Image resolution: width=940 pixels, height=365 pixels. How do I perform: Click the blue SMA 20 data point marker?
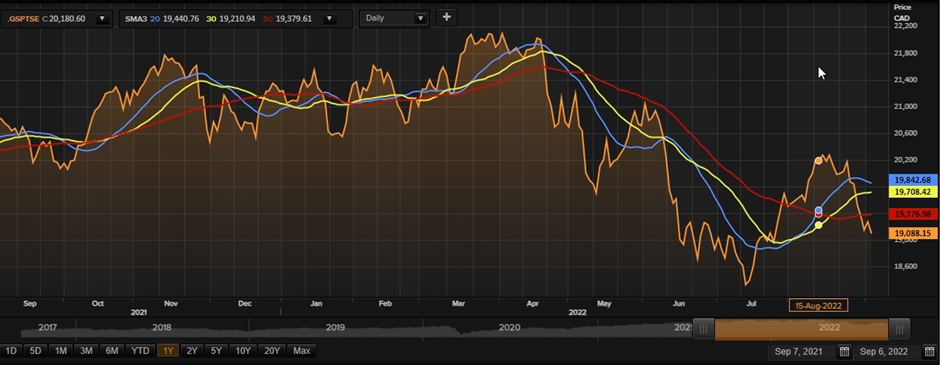819,210
